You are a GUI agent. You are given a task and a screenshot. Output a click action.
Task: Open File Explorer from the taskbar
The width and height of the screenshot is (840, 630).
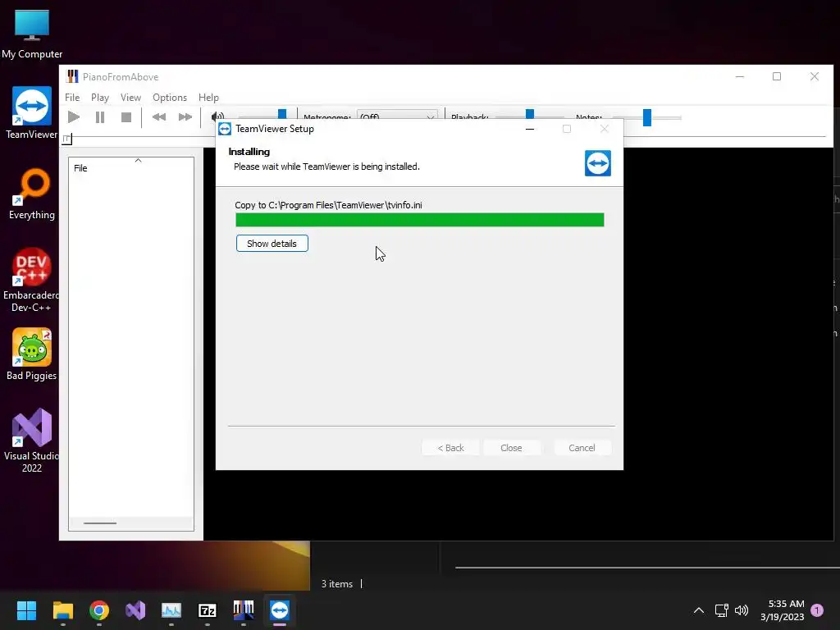click(x=62, y=610)
